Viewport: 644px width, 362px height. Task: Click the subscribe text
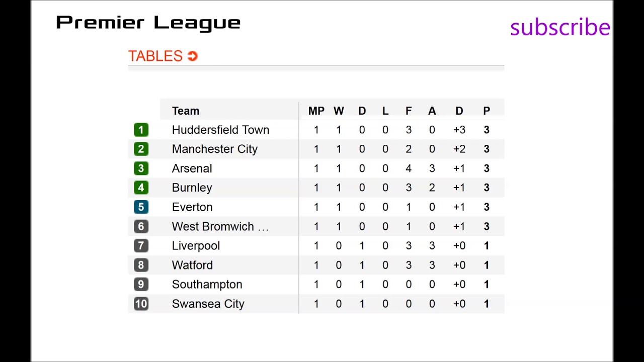tap(559, 27)
